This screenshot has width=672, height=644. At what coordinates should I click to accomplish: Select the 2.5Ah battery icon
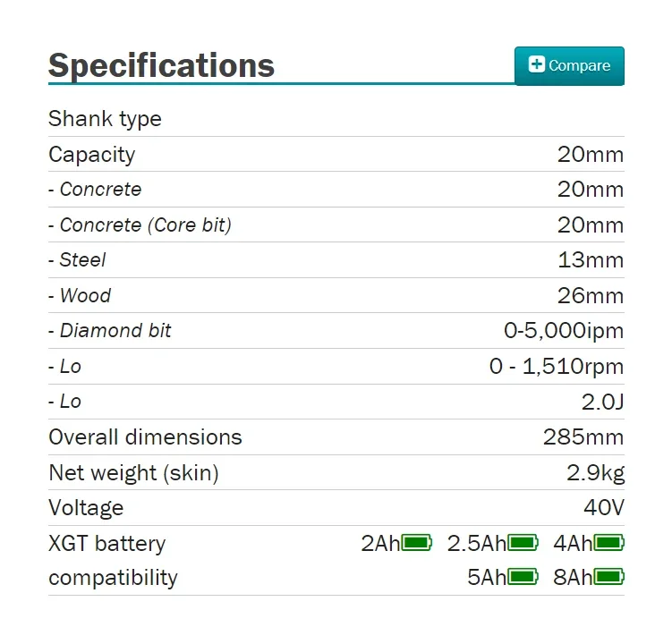523,543
